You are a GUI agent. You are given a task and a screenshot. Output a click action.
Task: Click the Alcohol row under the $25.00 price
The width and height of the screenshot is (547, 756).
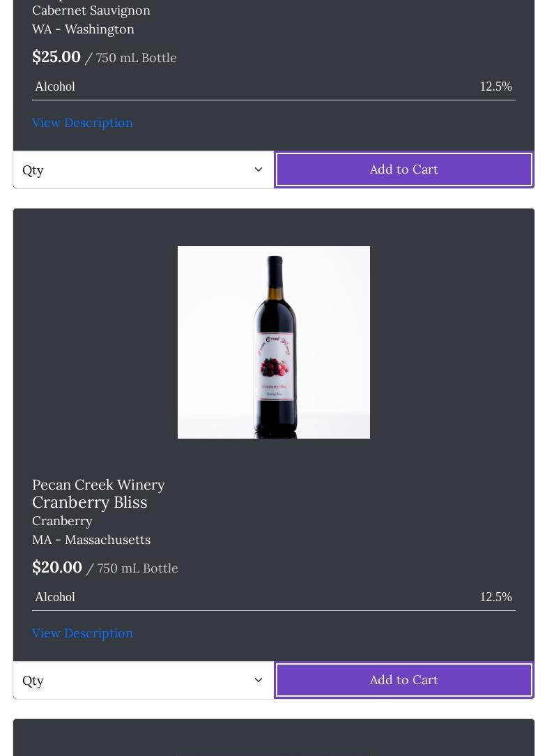pyautogui.click(x=273, y=86)
